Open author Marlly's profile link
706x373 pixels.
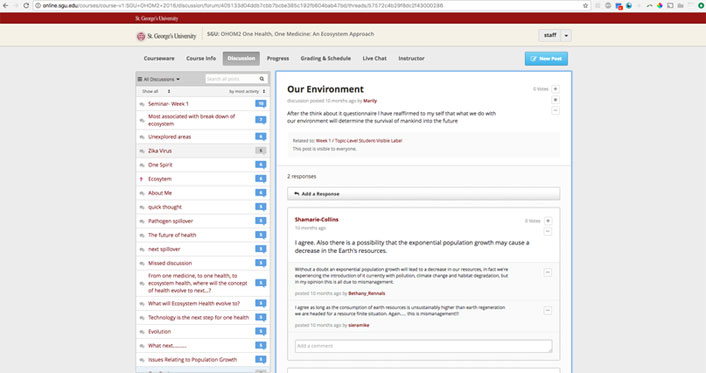click(370, 101)
